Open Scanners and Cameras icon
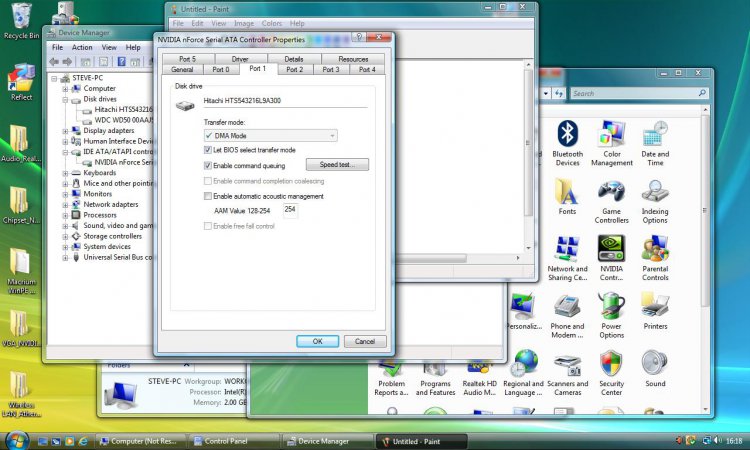 click(567, 373)
